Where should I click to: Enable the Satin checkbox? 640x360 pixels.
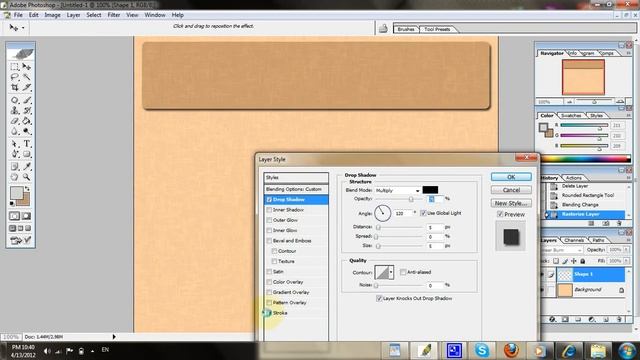tap(269, 271)
